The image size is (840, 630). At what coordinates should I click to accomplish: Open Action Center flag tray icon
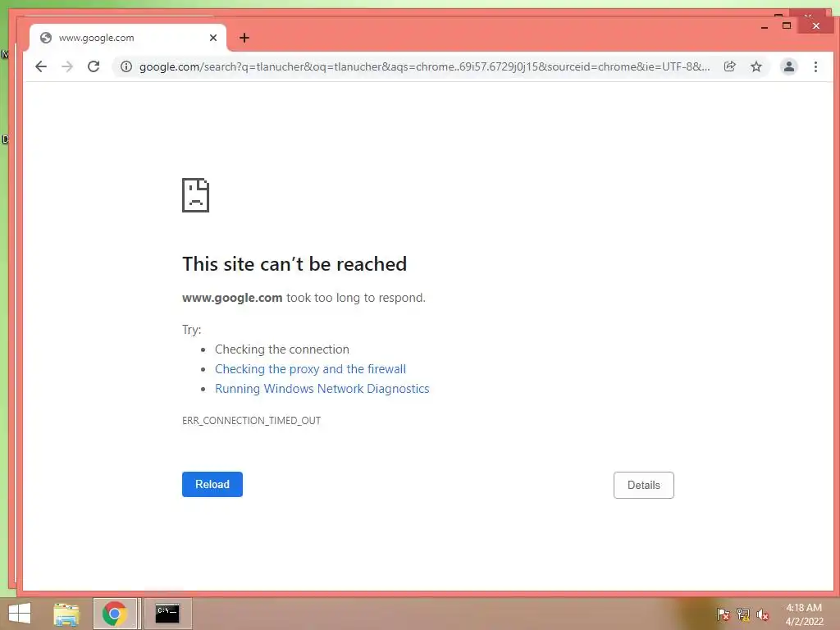coord(723,614)
